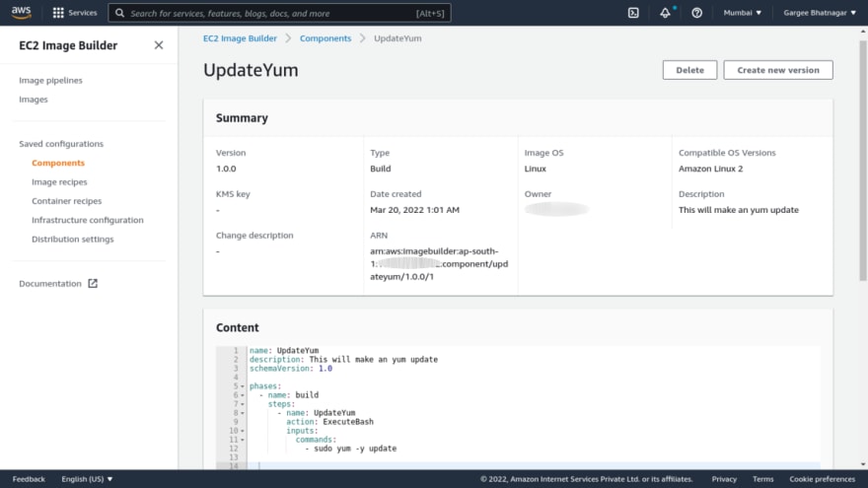Open the Documentation link
Image resolution: width=868 pixels, height=488 pixels.
point(50,283)
